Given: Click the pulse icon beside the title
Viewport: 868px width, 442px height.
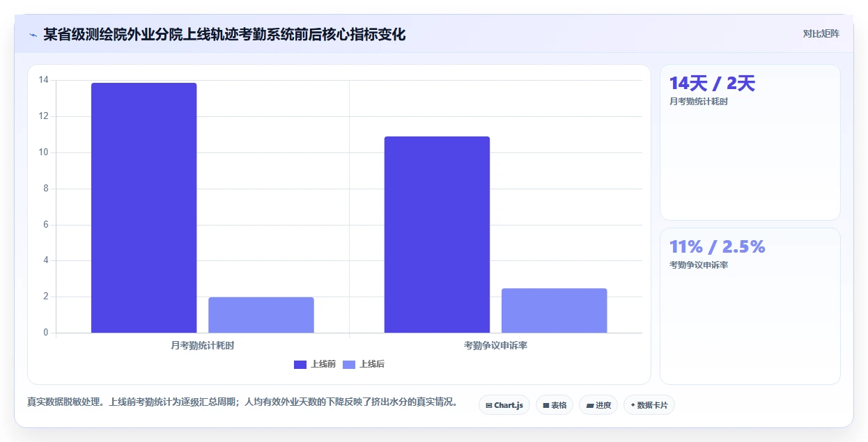Looking at the screenshot, I should coord(33,34).
